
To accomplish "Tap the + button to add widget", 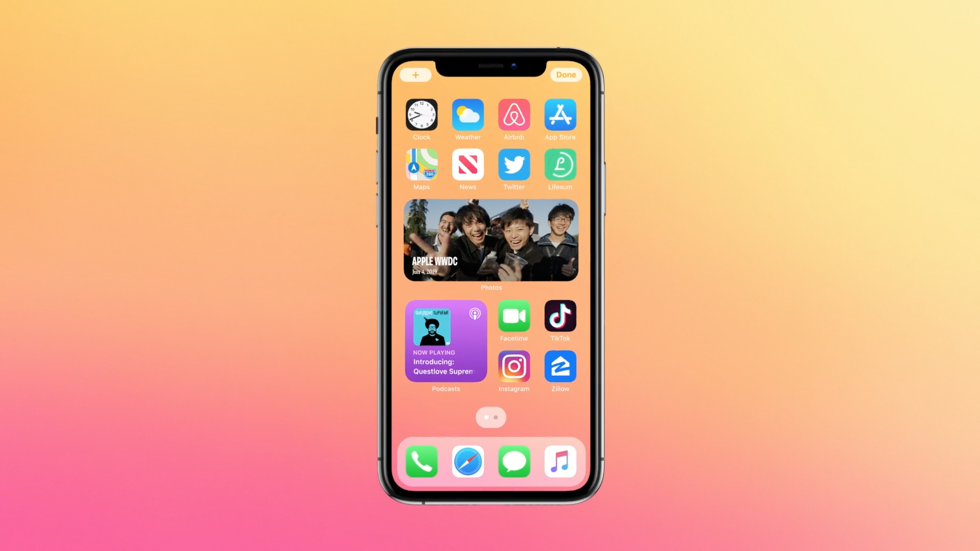I will click(415, 74).
